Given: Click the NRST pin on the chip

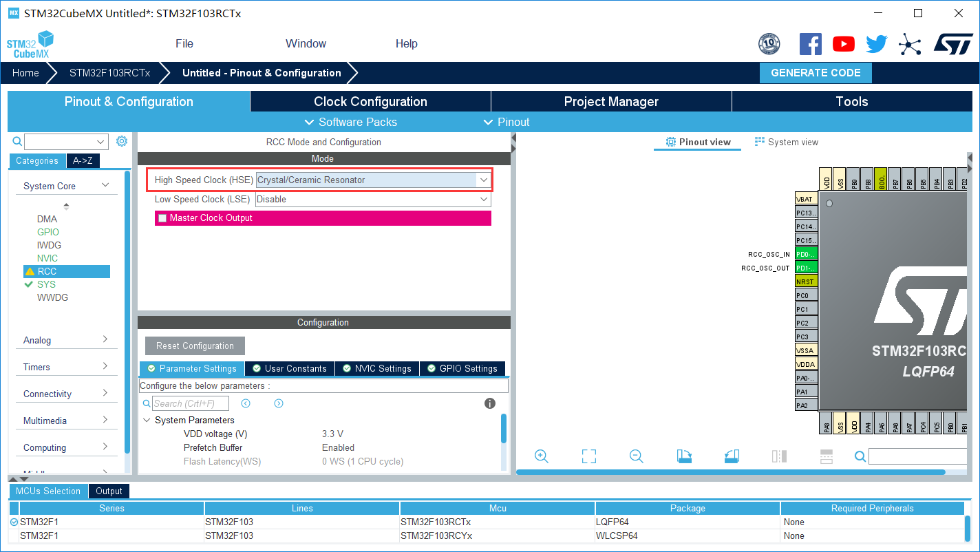Looking at the screenshot, I should coord(806,282).
